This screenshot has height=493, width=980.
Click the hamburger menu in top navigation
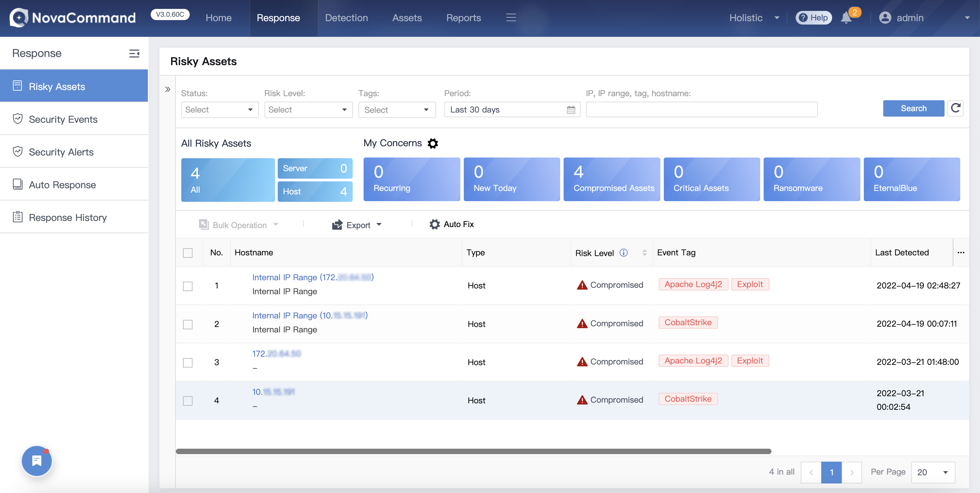point(511,17)
